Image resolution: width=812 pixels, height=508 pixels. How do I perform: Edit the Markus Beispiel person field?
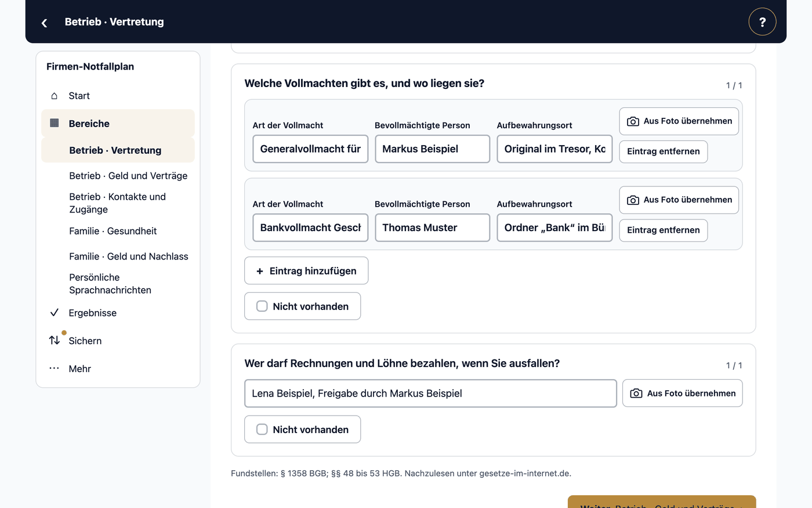pos(432,149)
